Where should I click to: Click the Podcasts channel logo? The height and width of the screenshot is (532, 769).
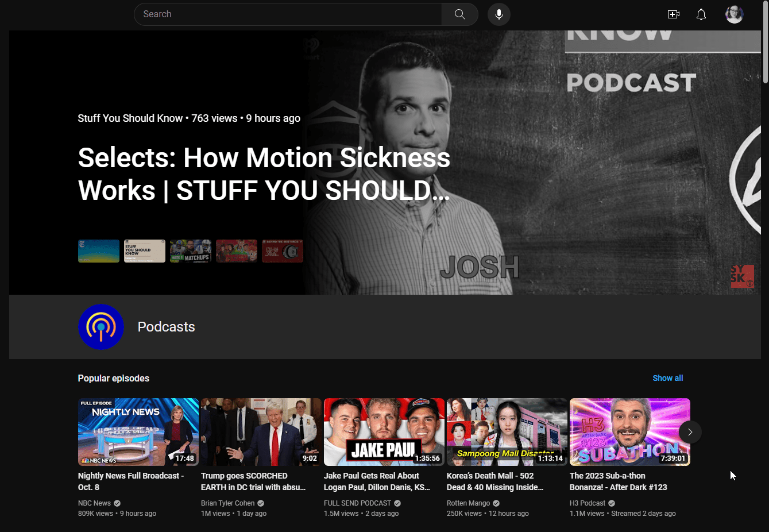tap(101, 327)
